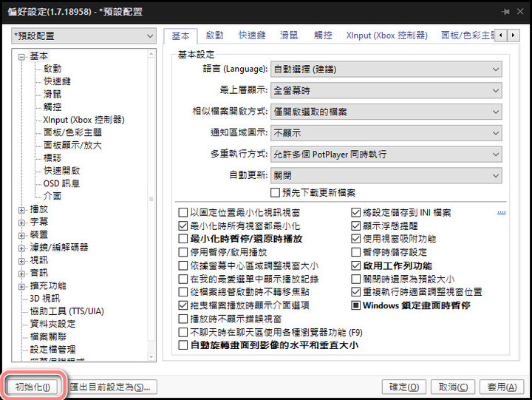Apply settings with 套用(A) button

coord(502,387)
